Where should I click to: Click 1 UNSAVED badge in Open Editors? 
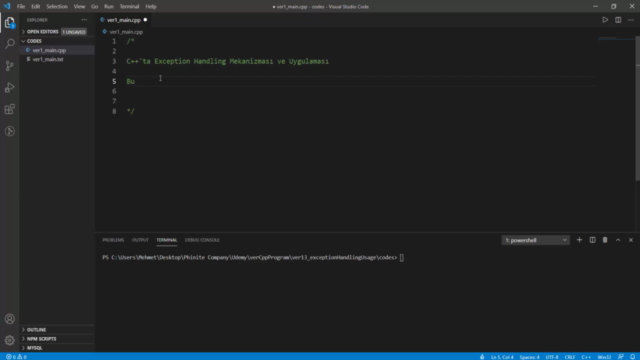[74, 32]
